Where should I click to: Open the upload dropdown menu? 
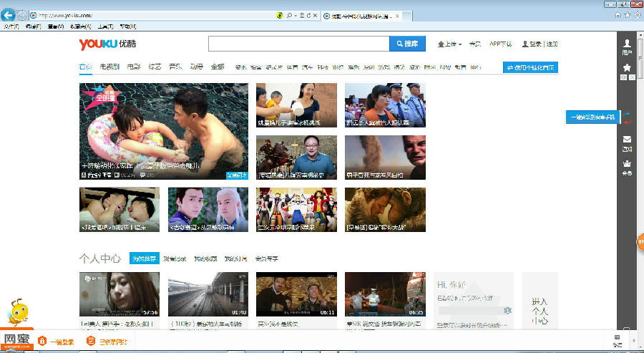(449, 44)
